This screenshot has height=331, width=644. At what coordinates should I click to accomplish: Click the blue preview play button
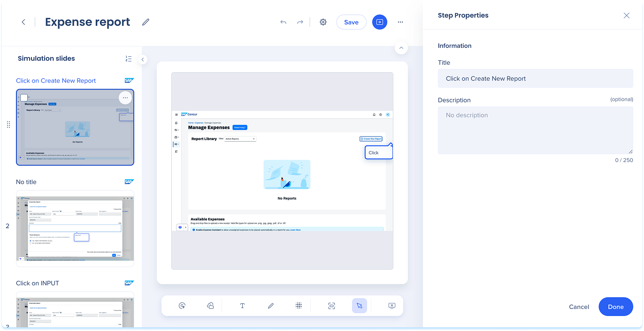click(x=380, y=22)
